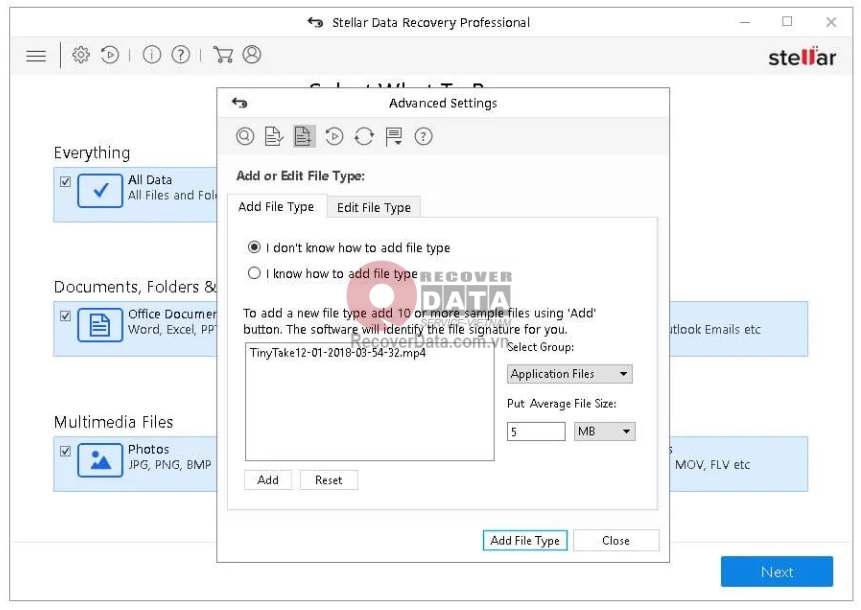The height and width of the screenshot is (610, 861).
Task: Click the average file size input field
Action: tap(536, 431)
